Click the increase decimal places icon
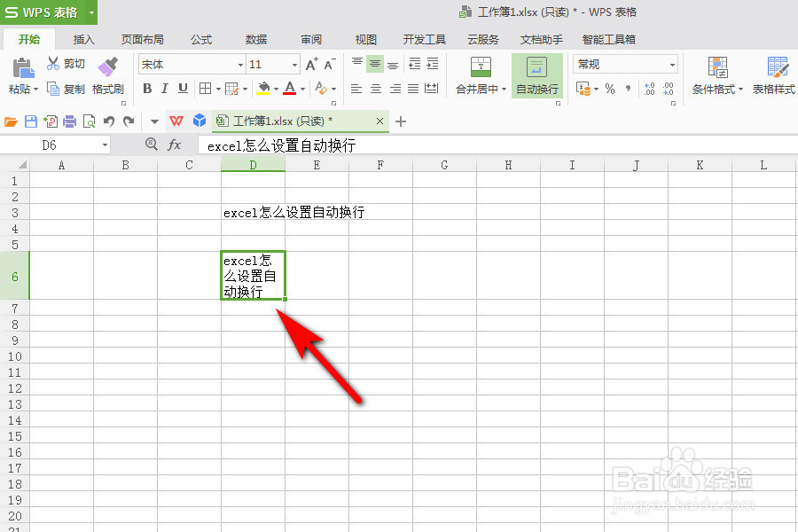The image size is (798, 532). pos(648,87)
